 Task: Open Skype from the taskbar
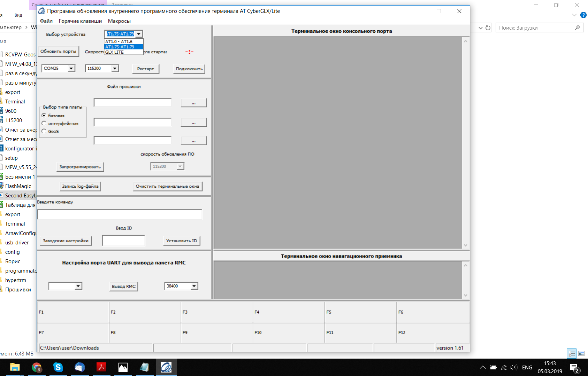(x=58, y=367)
